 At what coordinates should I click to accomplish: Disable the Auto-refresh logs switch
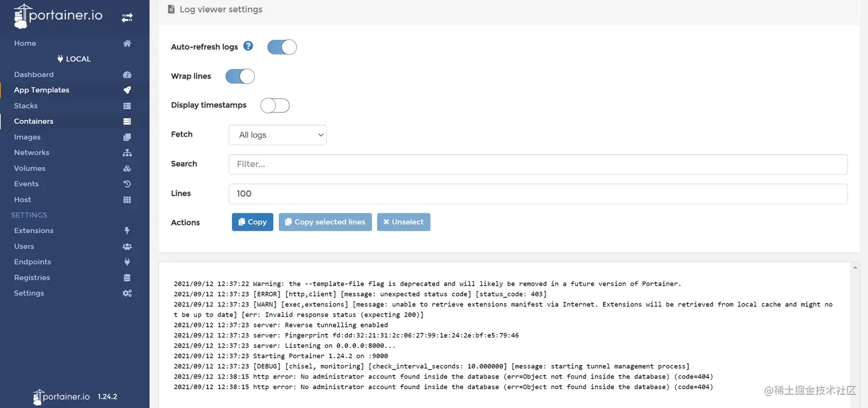coord(282,47)
